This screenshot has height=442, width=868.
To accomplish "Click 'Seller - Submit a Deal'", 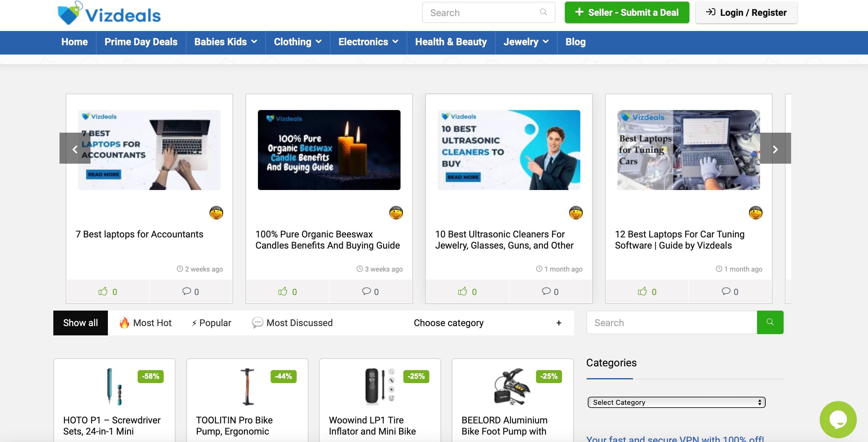I will tap(627, 12).
